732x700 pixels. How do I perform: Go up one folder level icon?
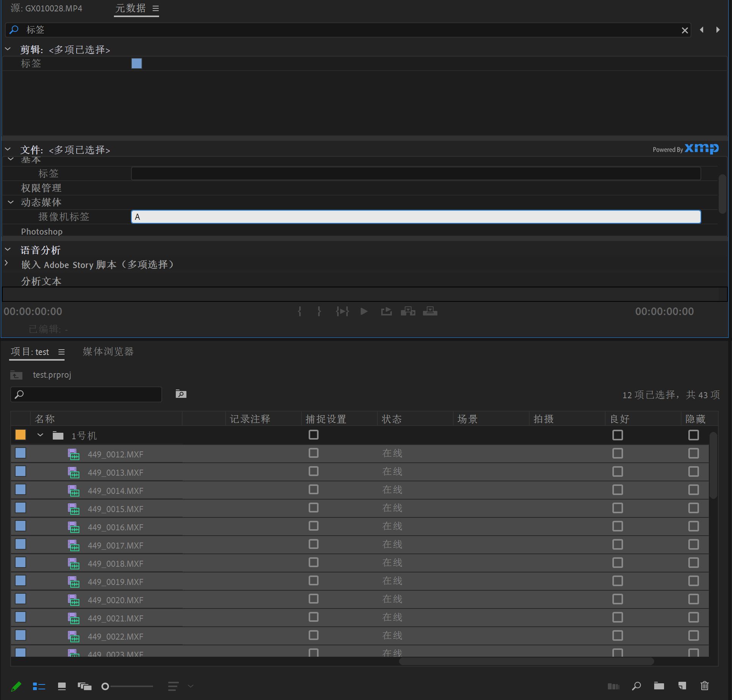[x=16, y=375]
